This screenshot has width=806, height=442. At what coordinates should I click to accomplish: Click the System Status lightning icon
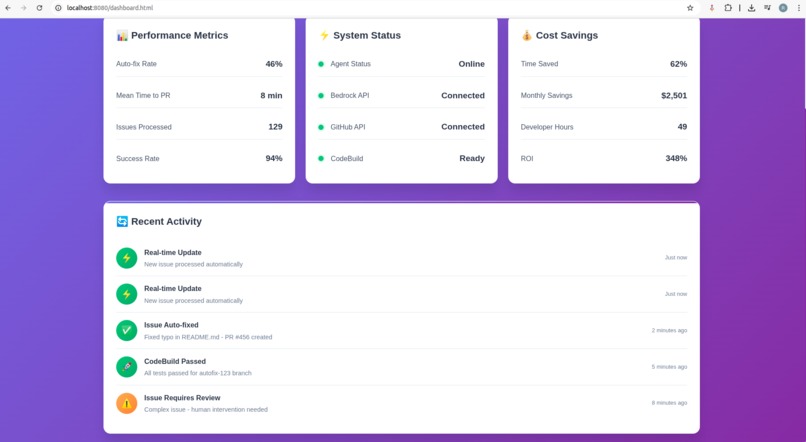tap(324, 35)
